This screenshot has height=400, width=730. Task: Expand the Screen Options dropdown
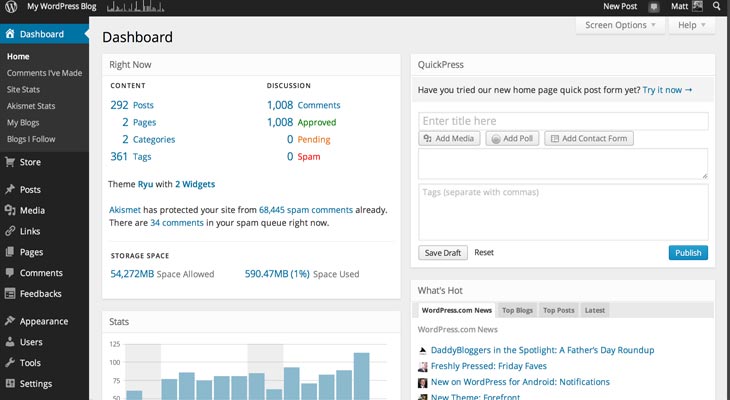point(621,25)
